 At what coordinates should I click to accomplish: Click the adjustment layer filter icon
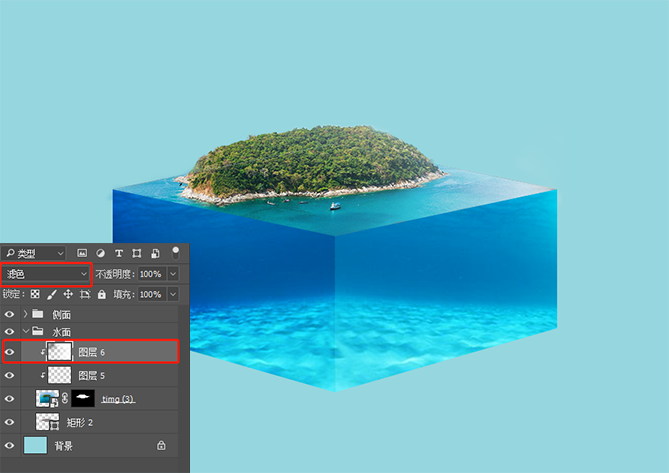(100, 253)
